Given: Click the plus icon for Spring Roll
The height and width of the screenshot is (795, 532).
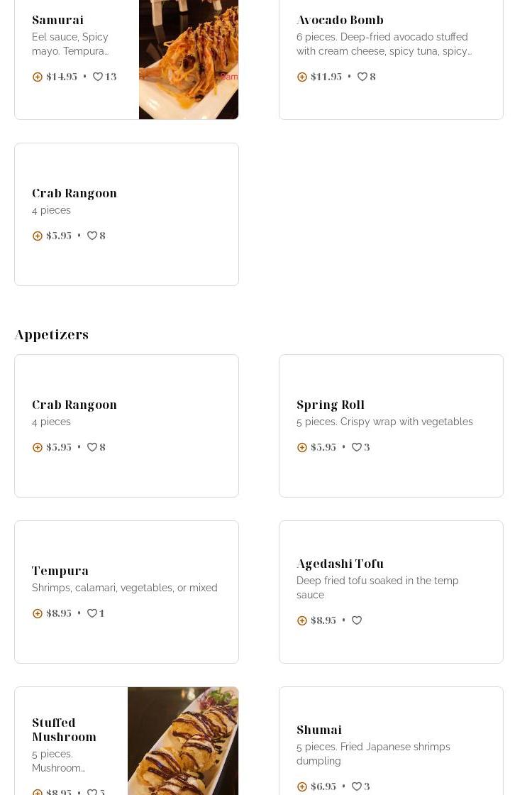Looking at the screenshot, I should 302,447.
